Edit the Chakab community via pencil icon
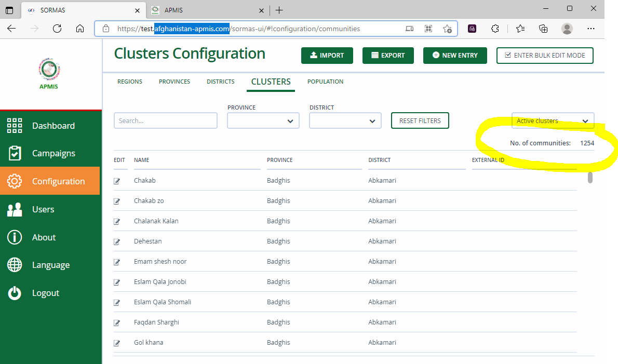This screenshot has width=618, height=364. coord(117,180)
